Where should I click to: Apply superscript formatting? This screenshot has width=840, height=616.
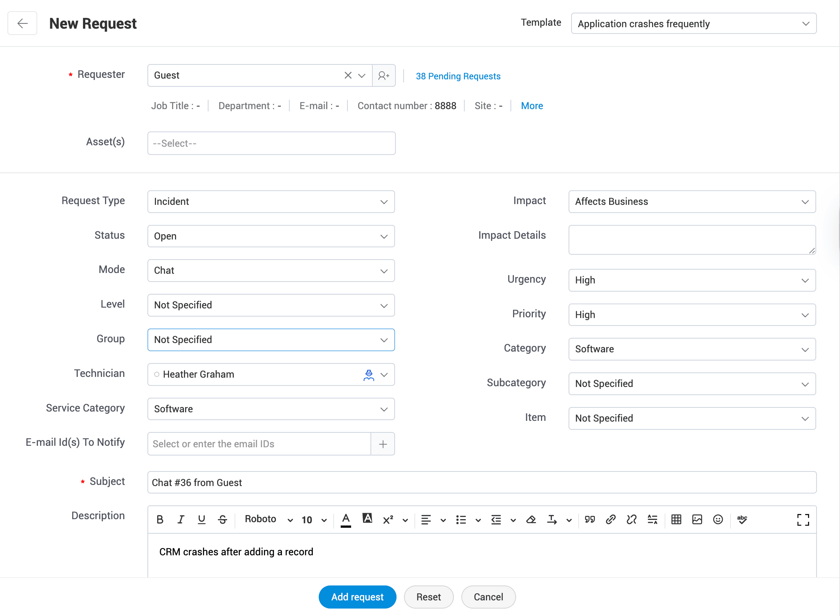click(388, 520)
